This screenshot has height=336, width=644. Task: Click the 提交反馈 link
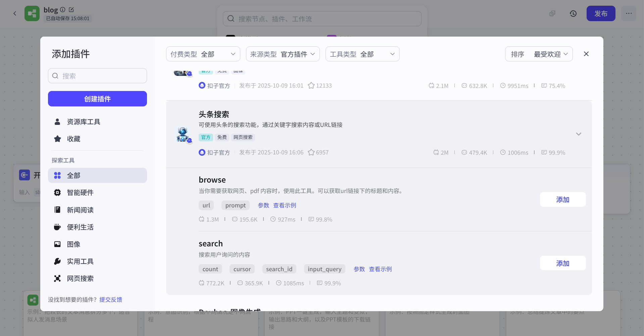[111, 299]
